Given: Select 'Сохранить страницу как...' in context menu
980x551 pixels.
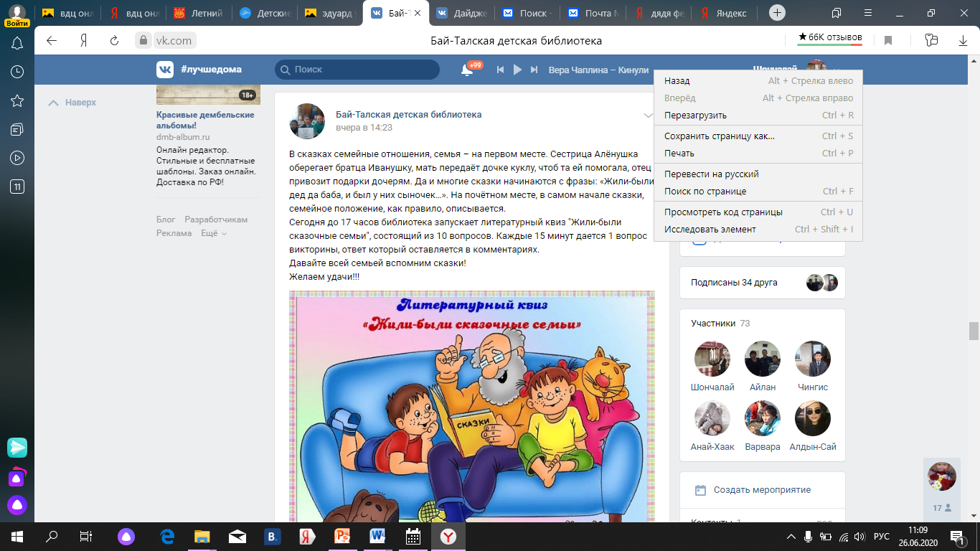Looking at the screenshot, I should (720, 136).
